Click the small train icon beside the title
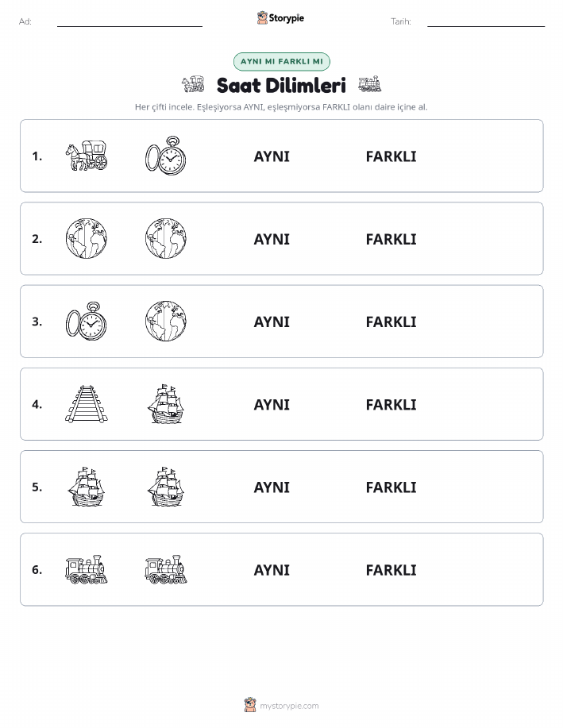 [370, 84]
